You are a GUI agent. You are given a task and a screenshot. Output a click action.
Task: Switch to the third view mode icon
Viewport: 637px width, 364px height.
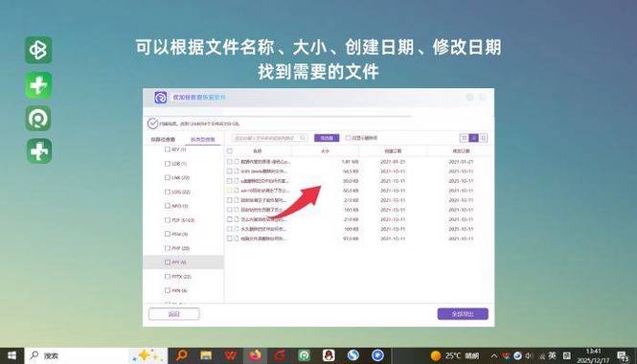point(483,138)
